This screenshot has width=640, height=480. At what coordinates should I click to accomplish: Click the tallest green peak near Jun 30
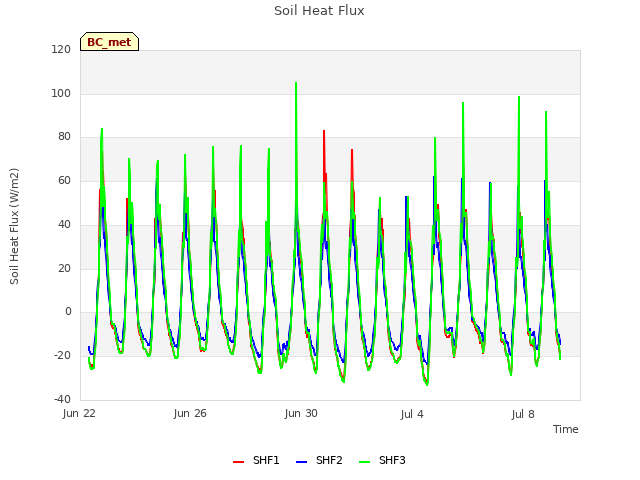[x=296, y=83]
